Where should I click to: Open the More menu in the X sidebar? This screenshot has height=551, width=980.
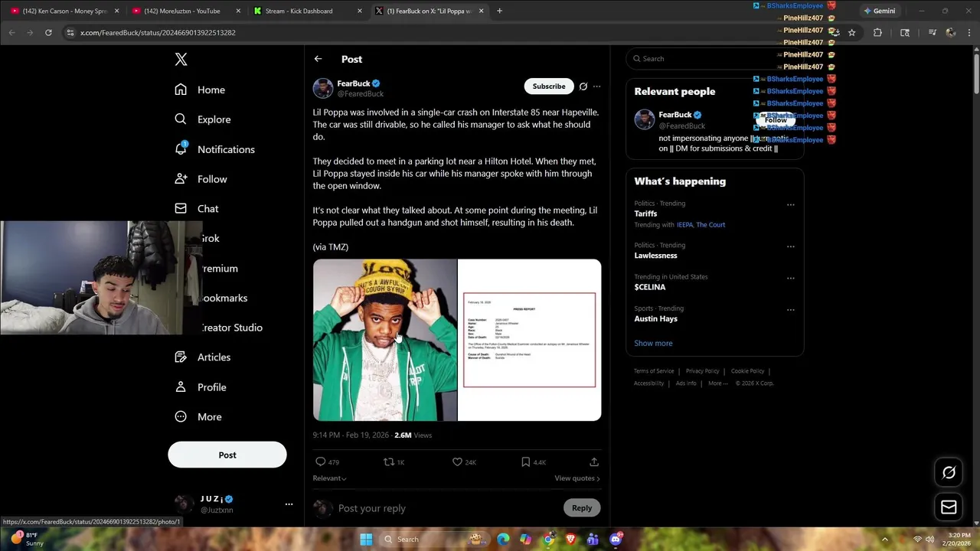coord(198,417)
